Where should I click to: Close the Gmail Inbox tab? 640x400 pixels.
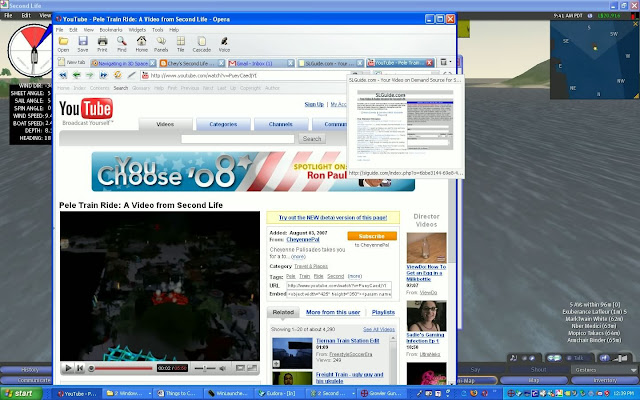[x=290, y=63]
